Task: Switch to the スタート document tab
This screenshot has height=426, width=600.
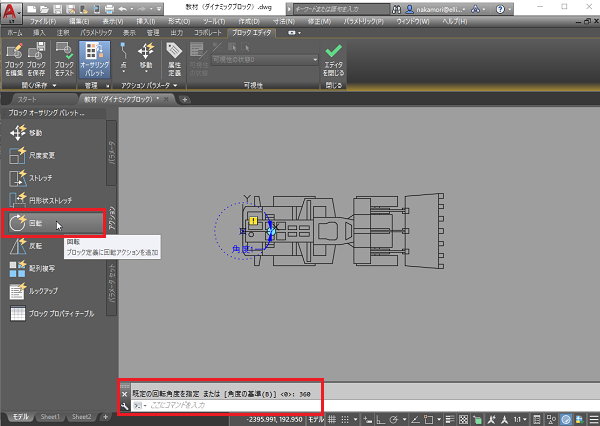Action: (x=27, y=100)
